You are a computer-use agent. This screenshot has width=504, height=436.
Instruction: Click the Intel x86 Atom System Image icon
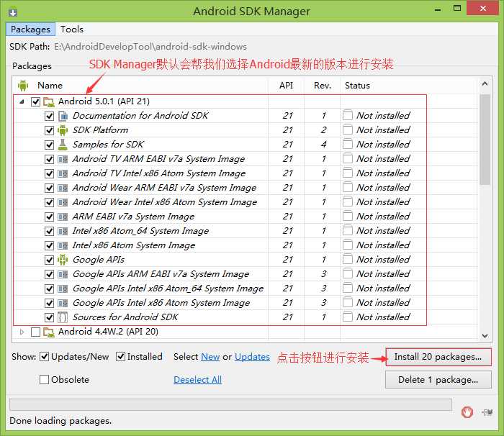coord(63,245)
